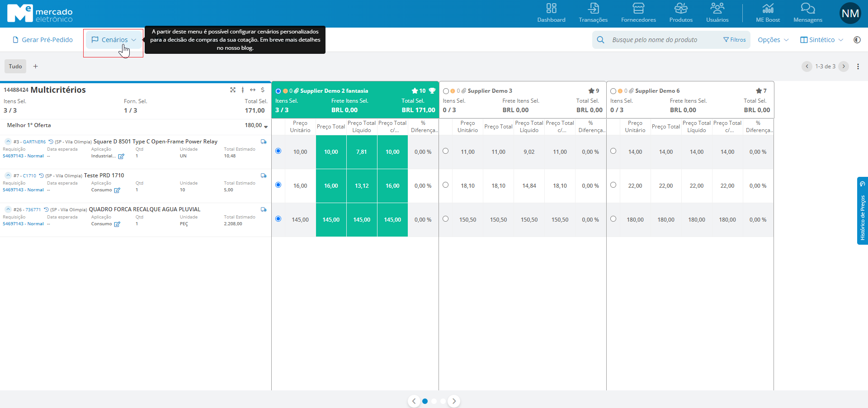This screenshot has height=408, width=868.
Task: Open the Filtros filter button
Action: coord(735,40)
